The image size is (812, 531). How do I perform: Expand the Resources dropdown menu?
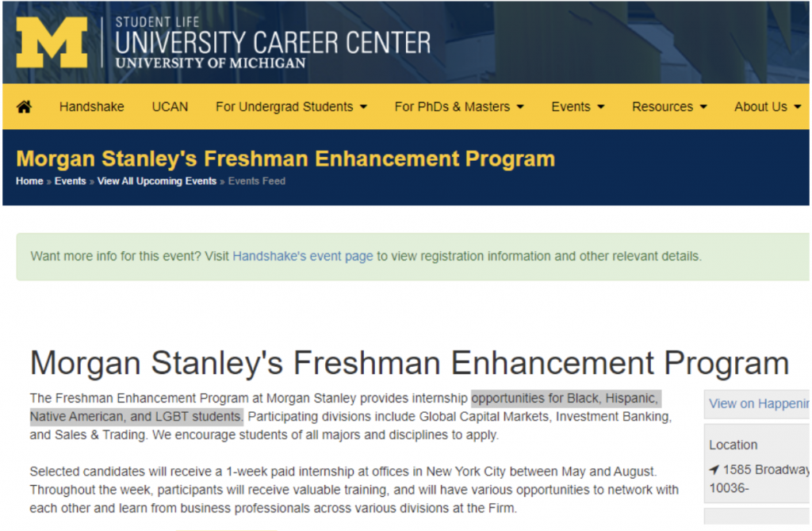tap(669, 107)
